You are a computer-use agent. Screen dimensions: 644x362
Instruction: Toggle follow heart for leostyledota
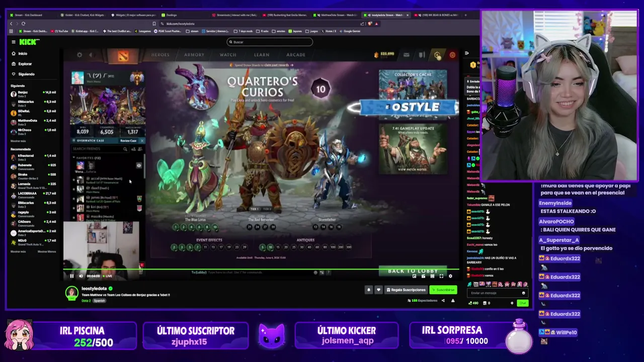(378, 290)
